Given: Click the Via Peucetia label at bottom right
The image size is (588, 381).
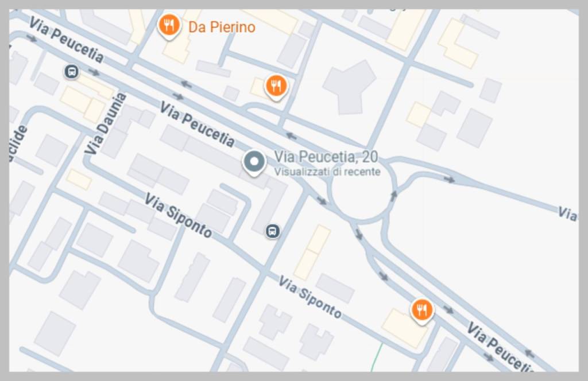Looking at the screenshot, I should [x=500, y=347].
